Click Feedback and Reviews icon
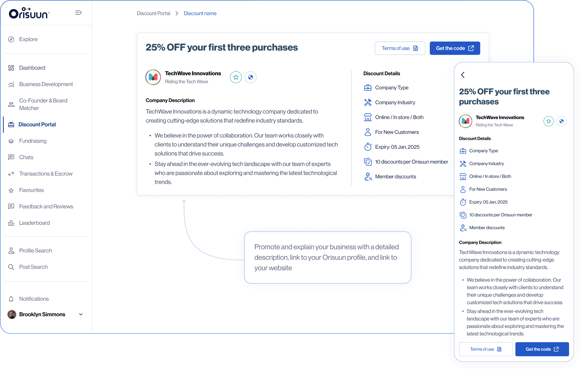 pyautogui.click(x=11, y=206)
